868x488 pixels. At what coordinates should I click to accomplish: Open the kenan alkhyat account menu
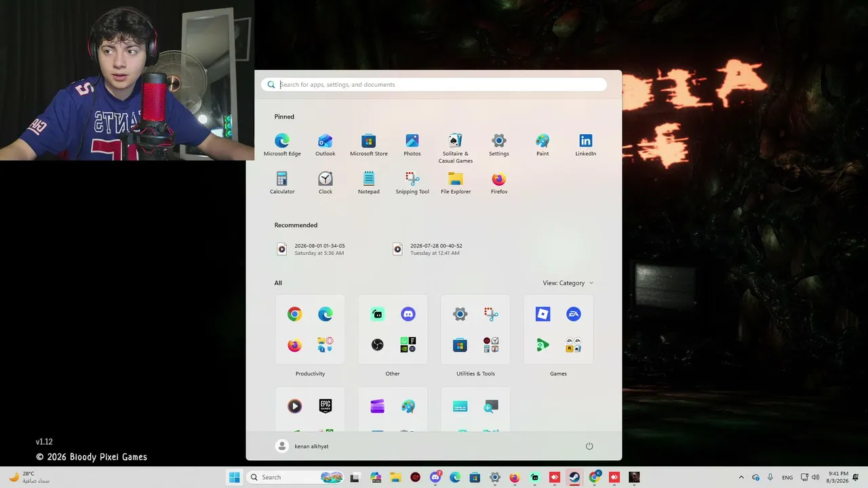click(x=302, y=446)
